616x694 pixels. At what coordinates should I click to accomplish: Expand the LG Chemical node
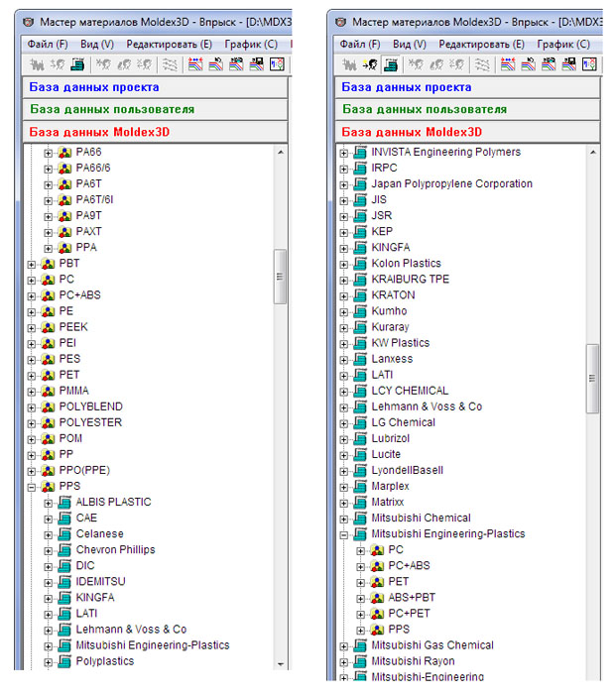(x=343, y=423)
